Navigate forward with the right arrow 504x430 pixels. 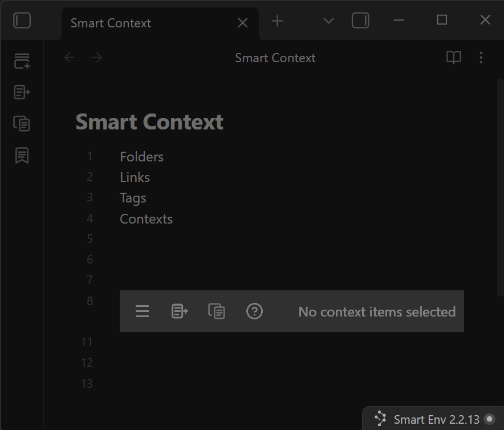tap(97, 58)
